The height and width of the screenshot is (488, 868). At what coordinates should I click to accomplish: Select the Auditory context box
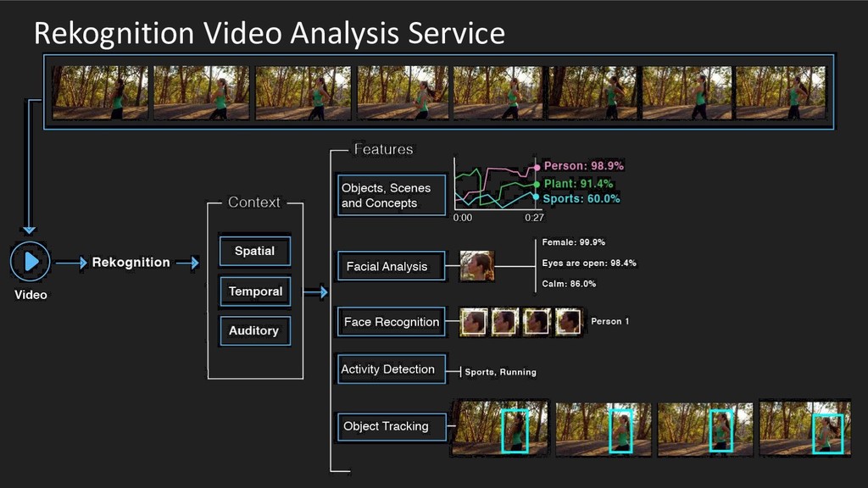[x=254, y=331]
